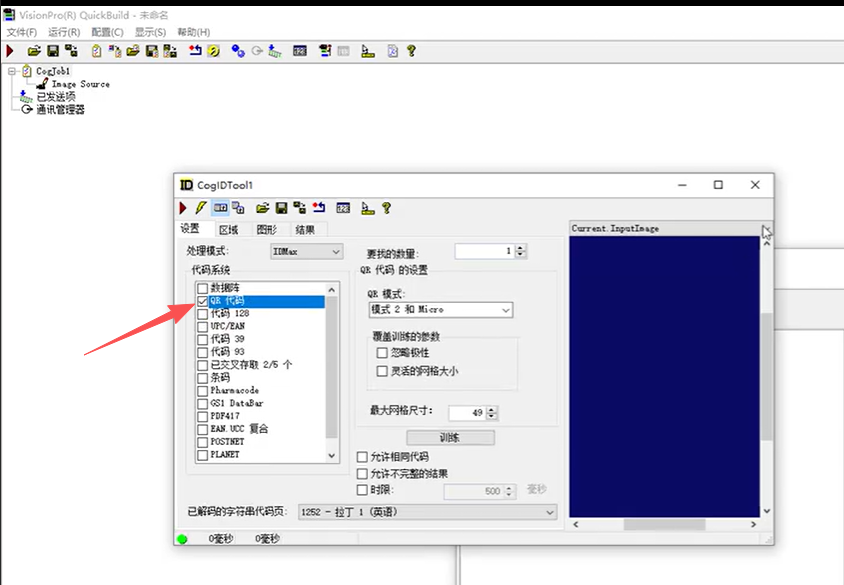The width and height of the screenshot is (844, 585).
Task: Switch to the 图形 tab
Action: [266, 230]
